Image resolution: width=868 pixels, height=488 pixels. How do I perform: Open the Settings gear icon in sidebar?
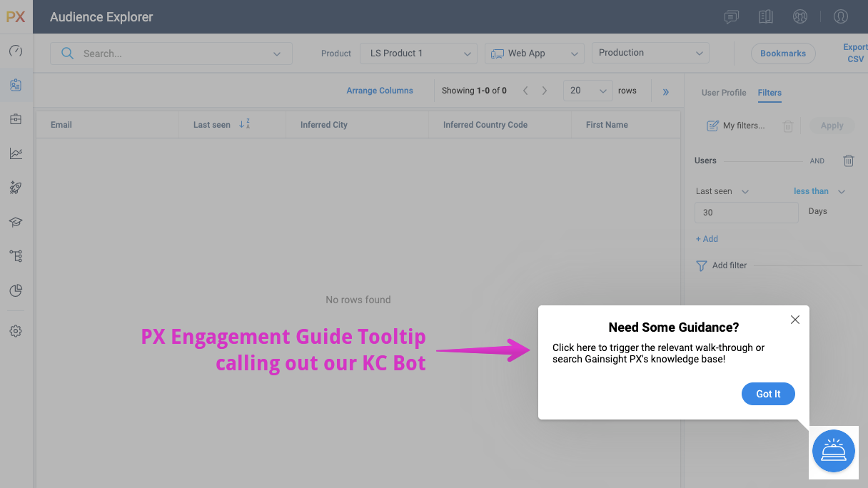(16, 331)
